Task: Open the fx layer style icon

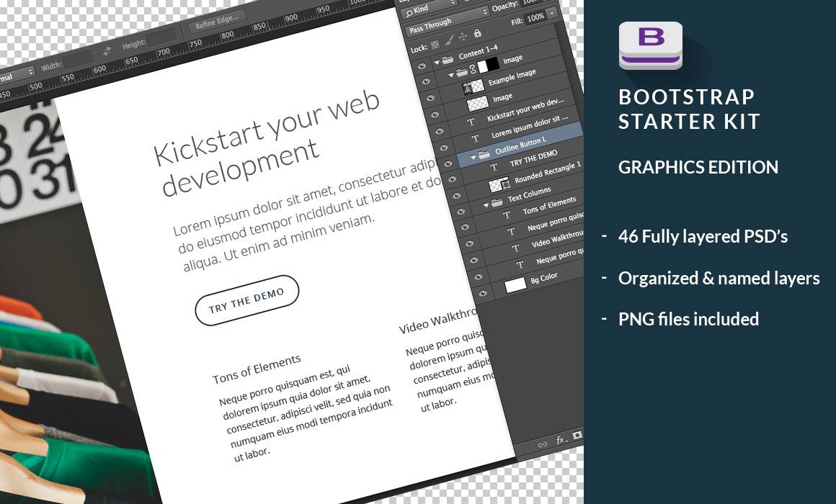Action: (x=561, y=439)
